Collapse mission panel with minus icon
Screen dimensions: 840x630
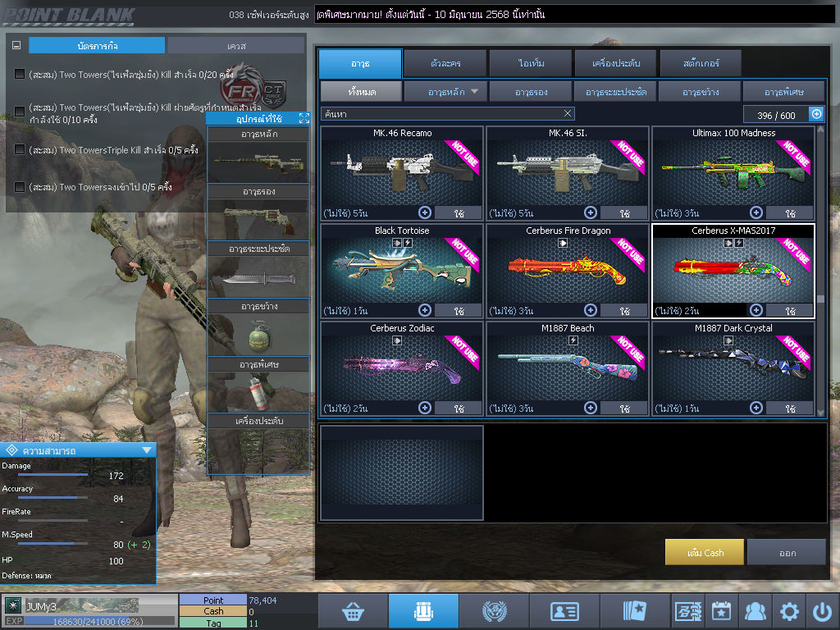pyautogui.click(x=16, y=46)
